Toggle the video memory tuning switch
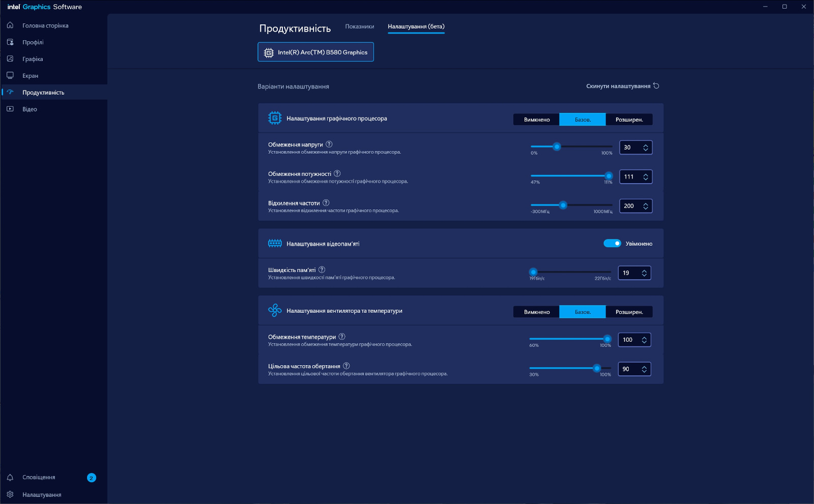 pos(612,244)
